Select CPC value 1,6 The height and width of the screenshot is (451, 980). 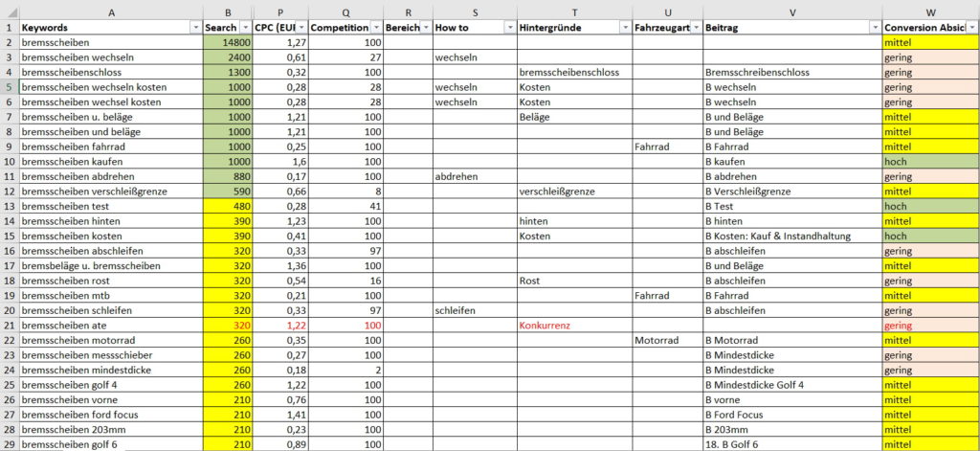point(280,162)
